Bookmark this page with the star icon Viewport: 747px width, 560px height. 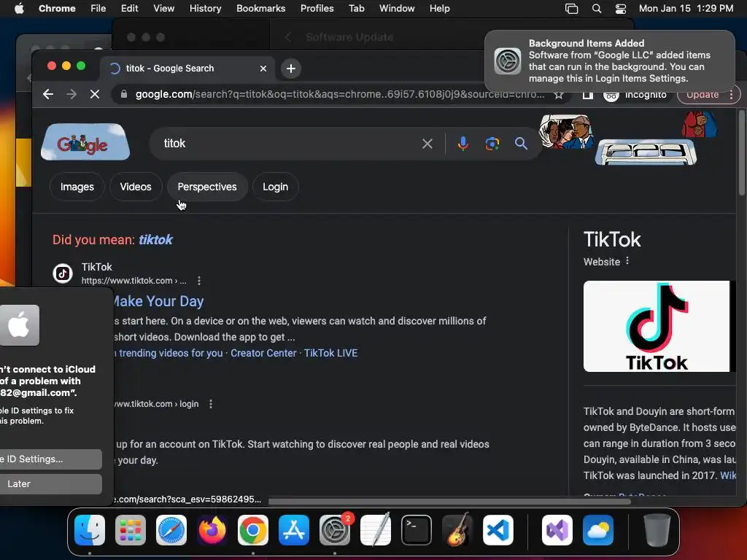point(559,95)
